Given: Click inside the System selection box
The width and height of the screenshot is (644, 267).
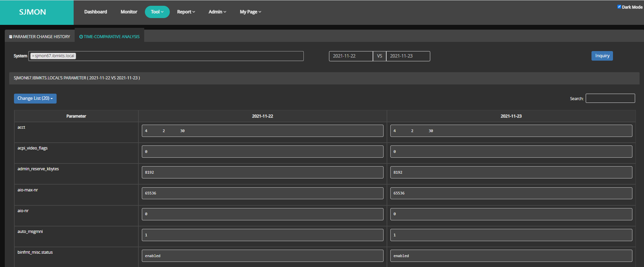Looking at the screenshot, I should tap(188, 56).
